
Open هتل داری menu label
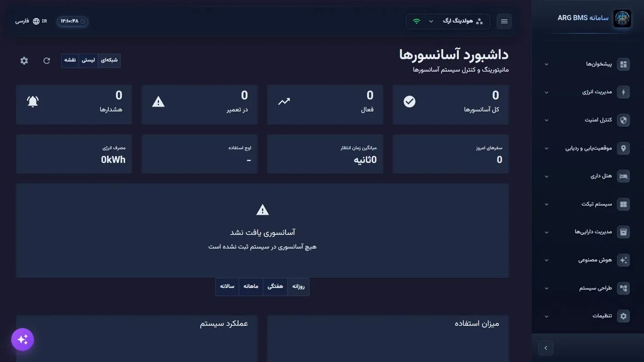pyautogui.click(x=601, y=176)
